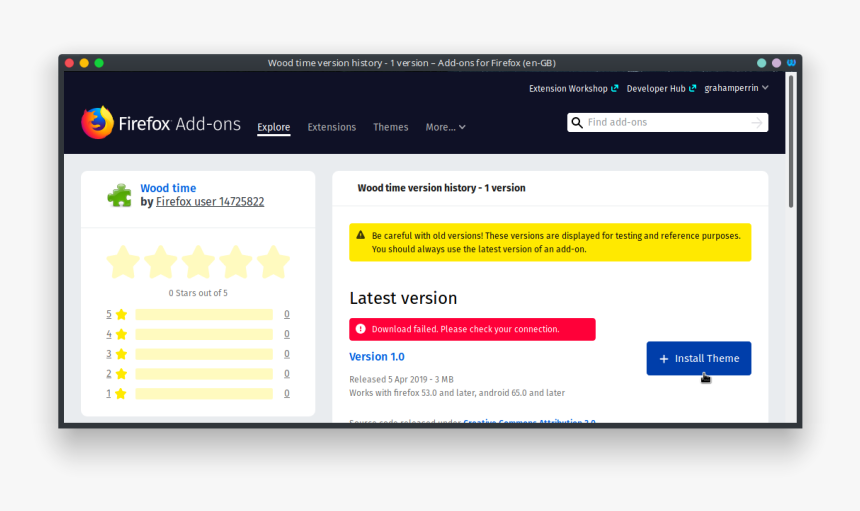Click the number 1 rating label link
The width and height of the screenshot is (860, 511).
coord(109,393)
